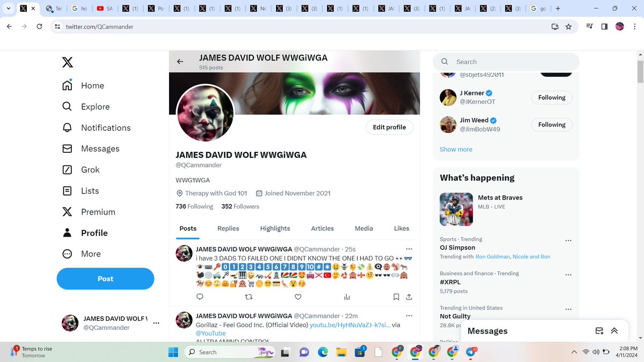
Task: Open more options for OJ Simpson trend
Action: (x=568, y=240)
